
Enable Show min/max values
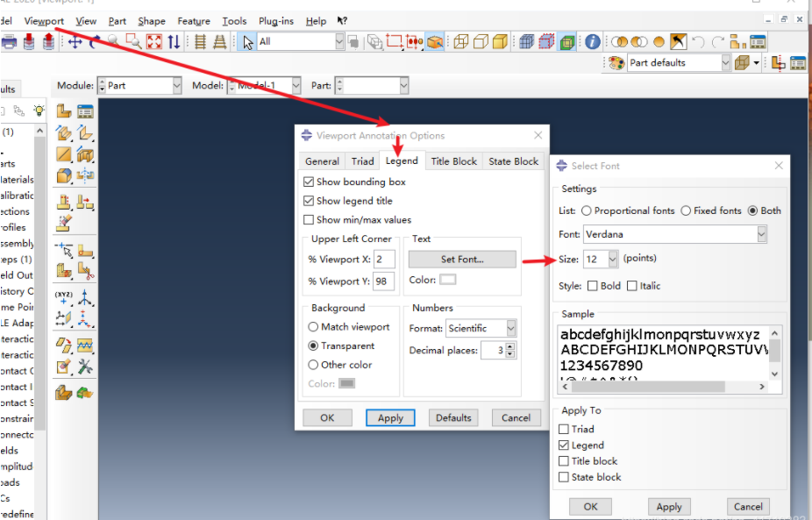coord(306,219)
